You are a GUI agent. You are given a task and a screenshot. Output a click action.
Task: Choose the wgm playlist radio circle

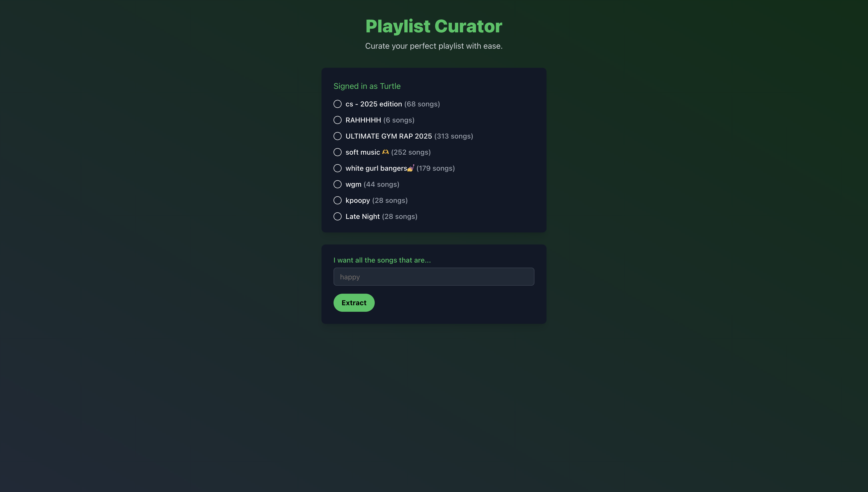pos(337,184)
